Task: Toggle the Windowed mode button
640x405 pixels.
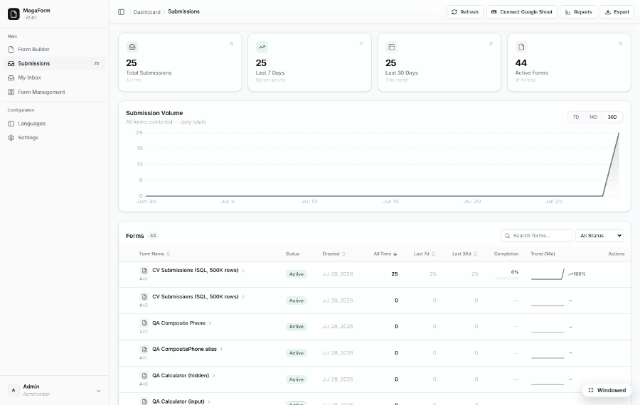Action: (x=607, y=390)
